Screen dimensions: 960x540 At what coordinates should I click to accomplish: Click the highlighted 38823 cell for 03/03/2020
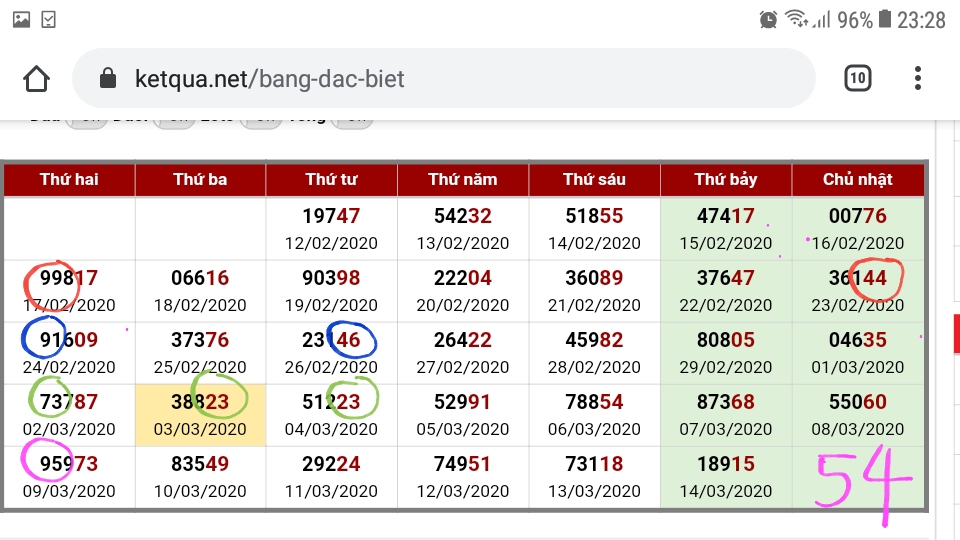click(200, 414)
